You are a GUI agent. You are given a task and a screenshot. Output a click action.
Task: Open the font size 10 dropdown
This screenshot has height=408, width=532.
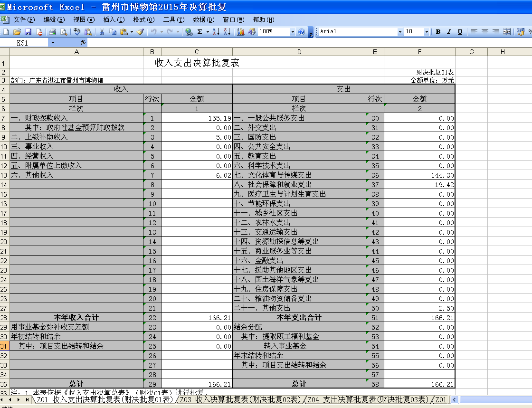tap(427, 32)
